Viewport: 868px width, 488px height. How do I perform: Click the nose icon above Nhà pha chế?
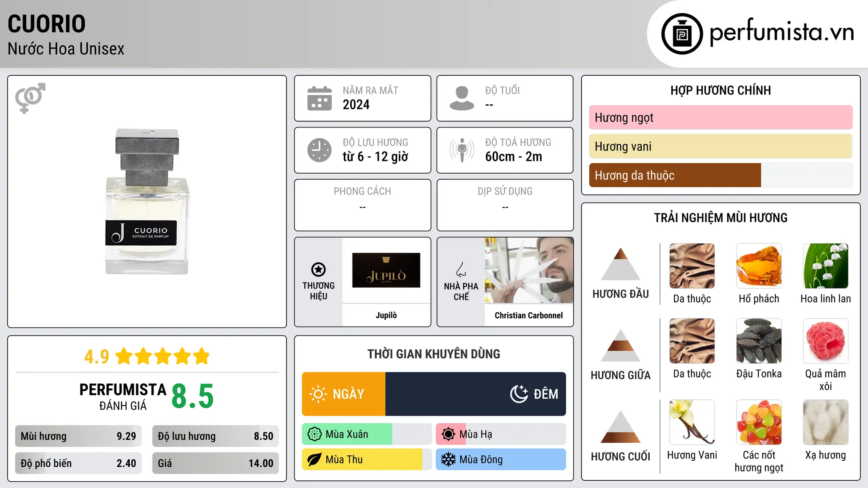pyautogui.click(x=461, y=269)
